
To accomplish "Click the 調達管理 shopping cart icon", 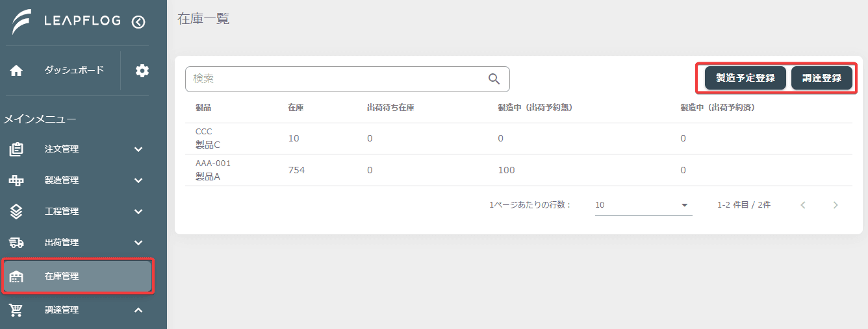I will coord(16,310).
